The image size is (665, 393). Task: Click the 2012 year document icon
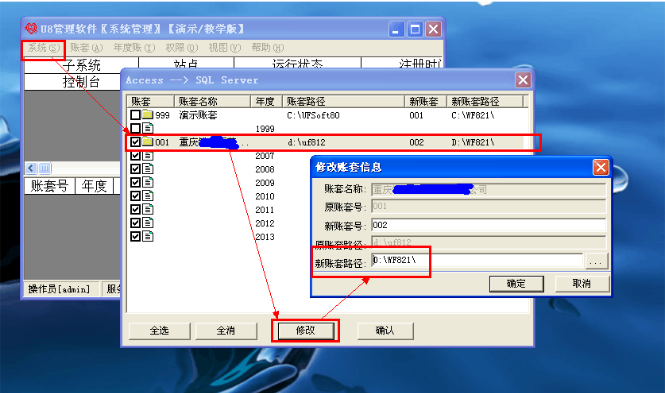pos(148,223)
